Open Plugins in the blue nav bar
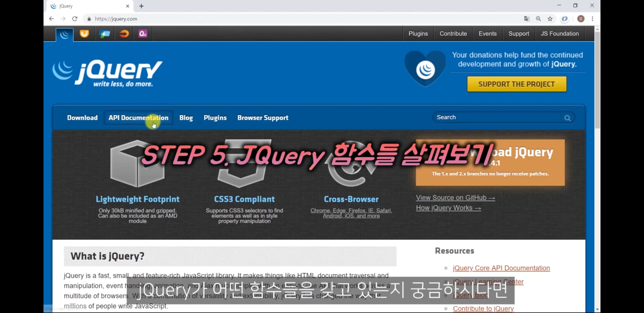The image size is (644, 313). click(x=215, y=118)
